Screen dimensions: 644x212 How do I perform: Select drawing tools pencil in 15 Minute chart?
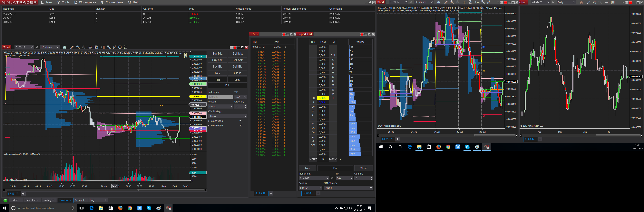[72, 47]
